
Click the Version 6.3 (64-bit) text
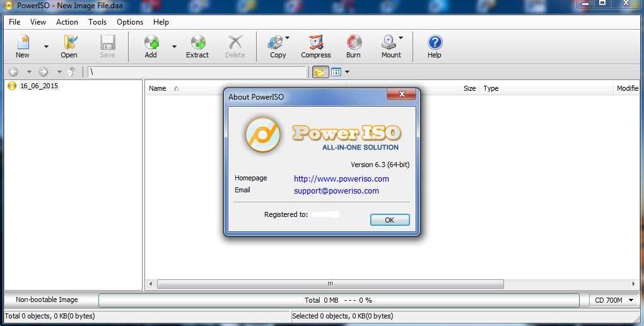pyautogui.click(x=380, y=165)
